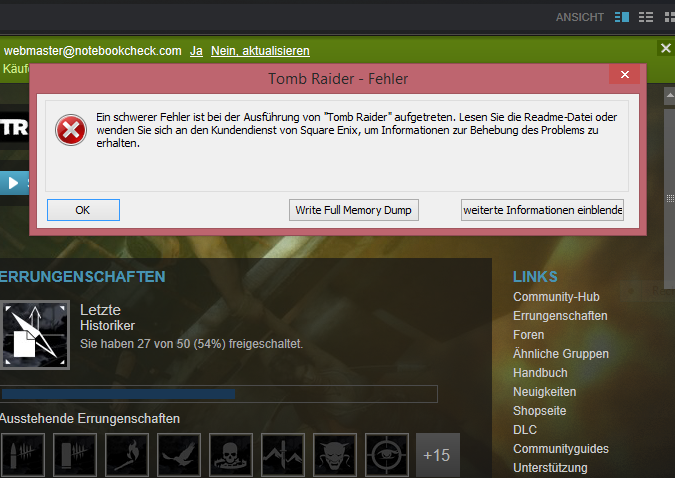Open the shotgun shell tally achievement icon
675x478 pixels.
tap(75, 455)
